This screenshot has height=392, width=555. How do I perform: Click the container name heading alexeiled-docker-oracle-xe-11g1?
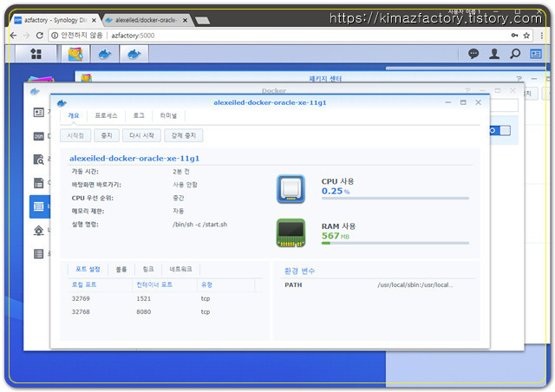click(x=134, y=159)
